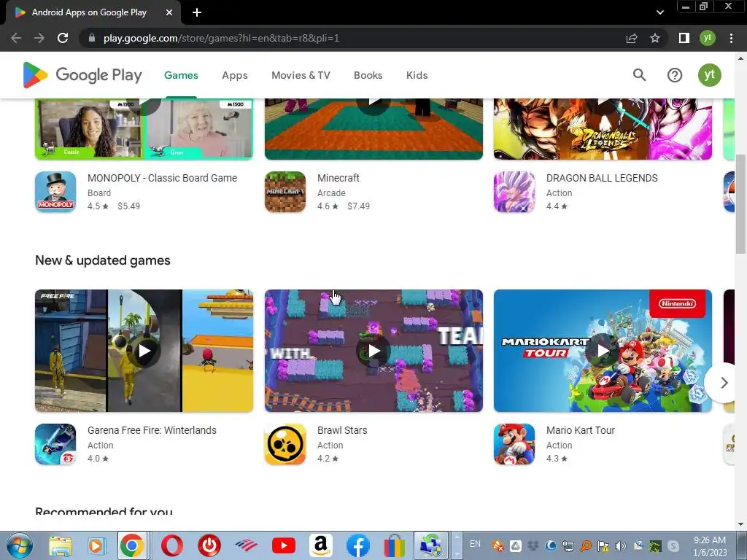Bookmark this page with the star icon
The width and height of the screenshot is (747, 560).
pyautogui.click(x=655, y=38)
